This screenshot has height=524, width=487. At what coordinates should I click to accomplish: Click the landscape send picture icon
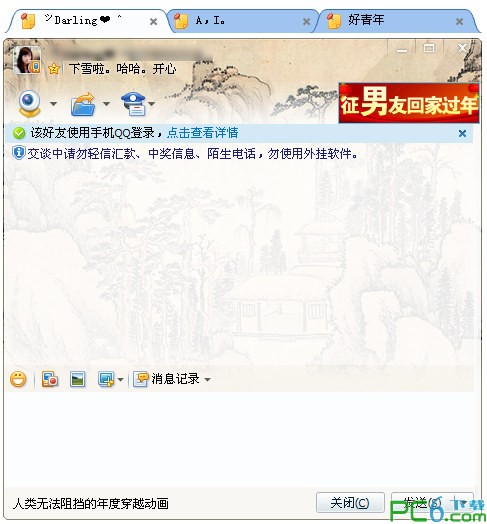click(x=78, y=379)
